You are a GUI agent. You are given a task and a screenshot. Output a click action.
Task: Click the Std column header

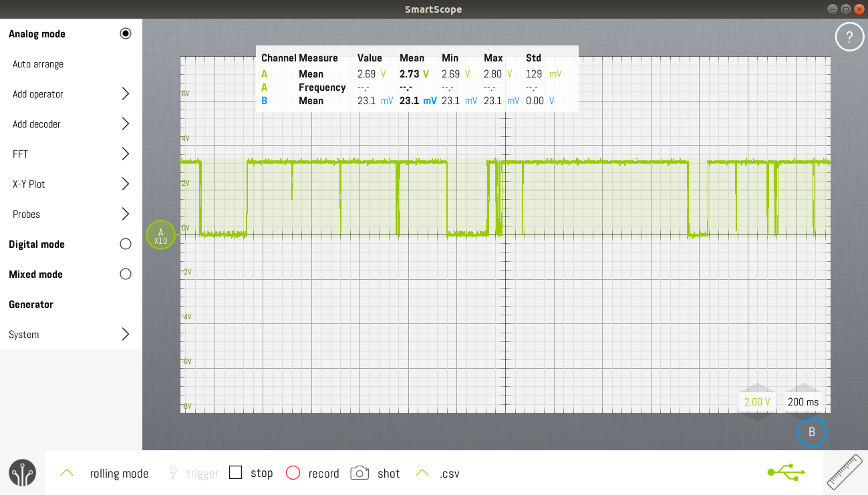[x=533, y=58]
